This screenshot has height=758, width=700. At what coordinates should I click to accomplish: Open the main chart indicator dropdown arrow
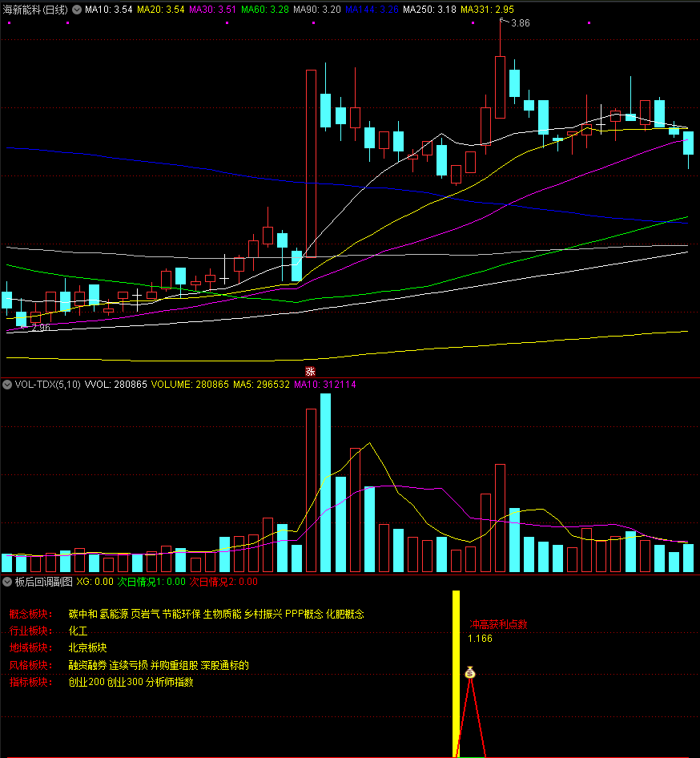click(77, 10)
